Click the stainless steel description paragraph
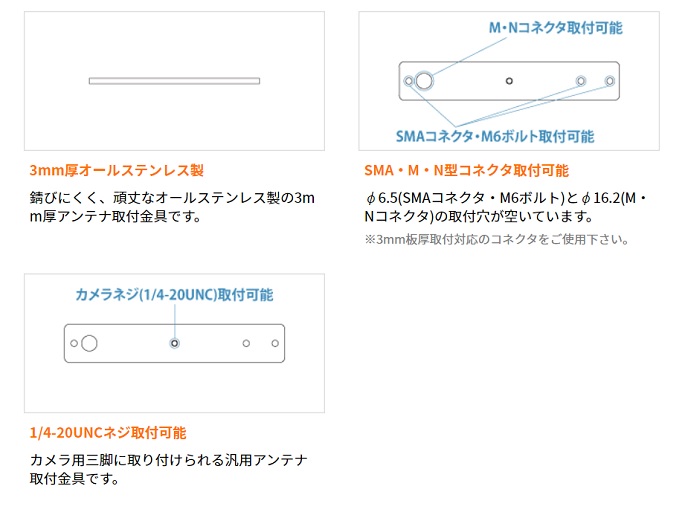688x515 pixels. pos(172,206)
